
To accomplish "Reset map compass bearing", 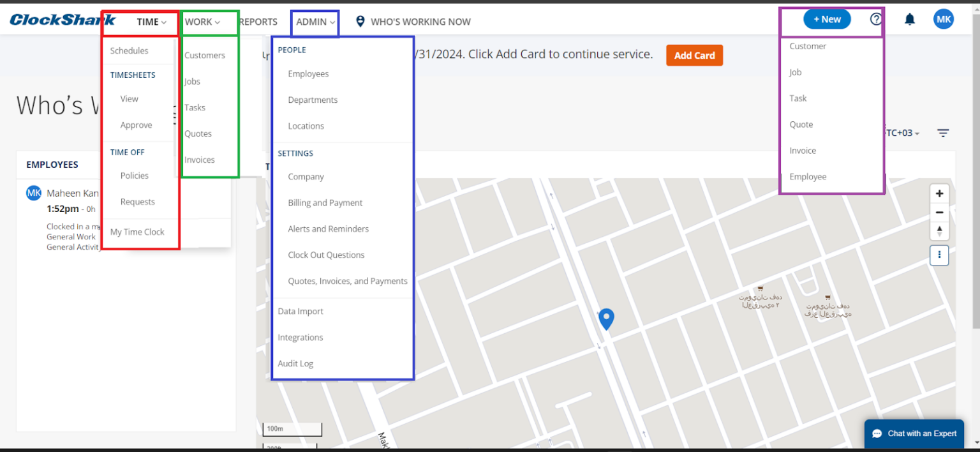I will click(939, 230).
